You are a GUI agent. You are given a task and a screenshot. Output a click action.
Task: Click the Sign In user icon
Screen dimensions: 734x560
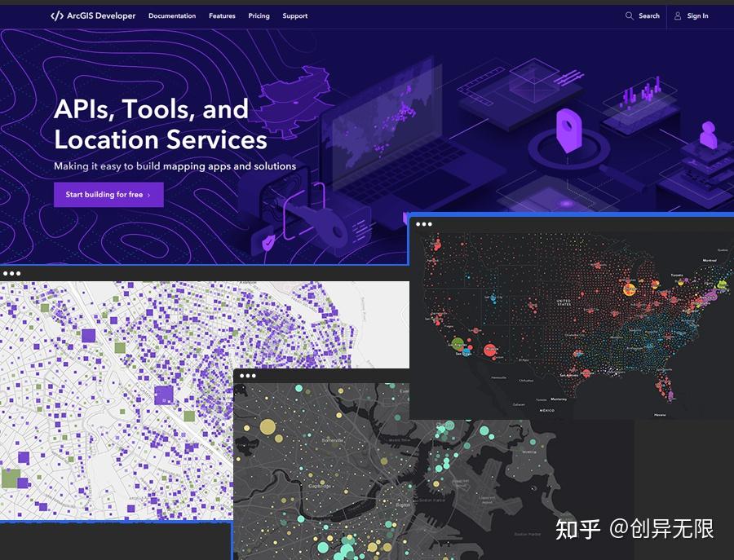pyautogui.click(x=678, y=16)
